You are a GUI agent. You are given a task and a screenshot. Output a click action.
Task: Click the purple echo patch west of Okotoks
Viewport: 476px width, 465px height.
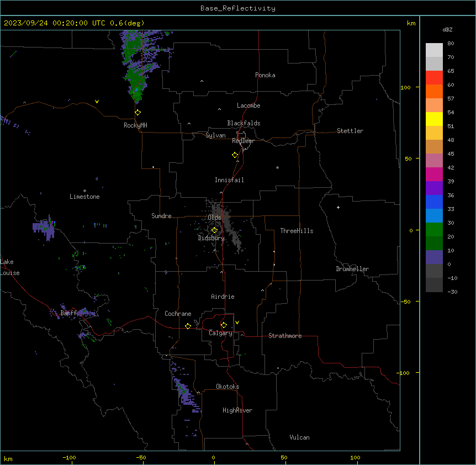[x=186, y=394]
